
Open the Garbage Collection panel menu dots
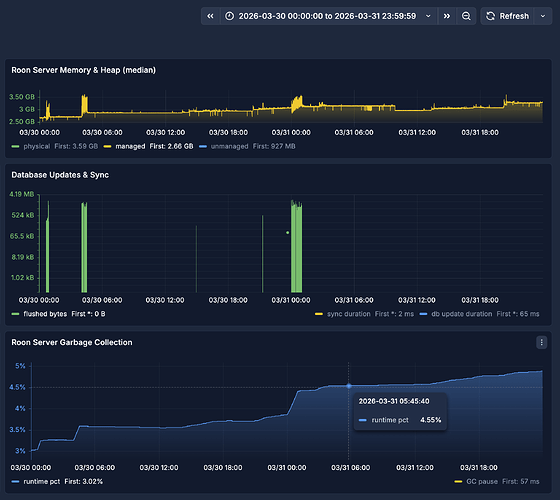click(541, 342)
